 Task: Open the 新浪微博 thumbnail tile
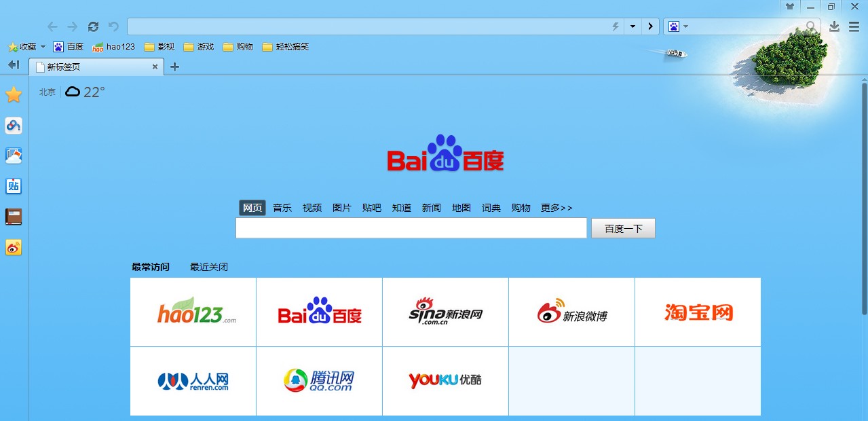(x=572, y=312)
